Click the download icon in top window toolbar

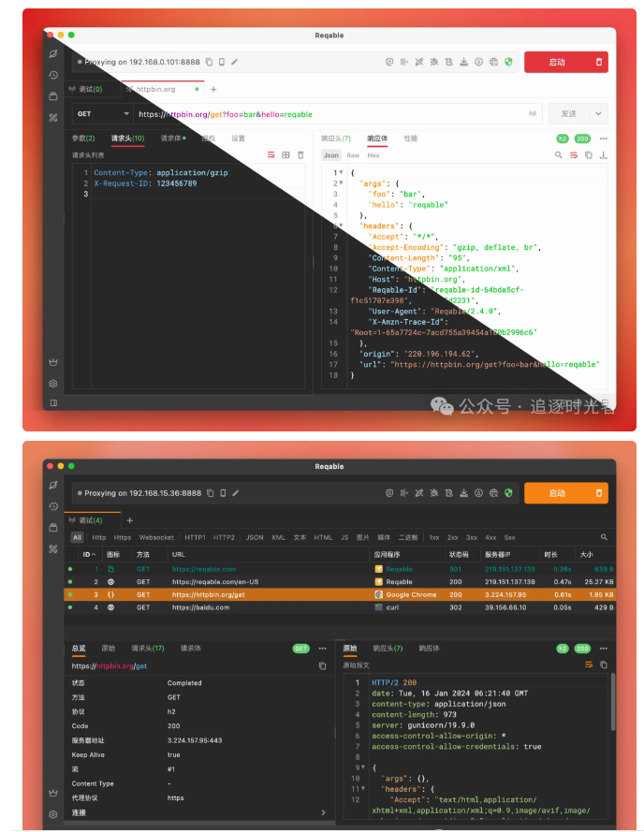(464, 62)
